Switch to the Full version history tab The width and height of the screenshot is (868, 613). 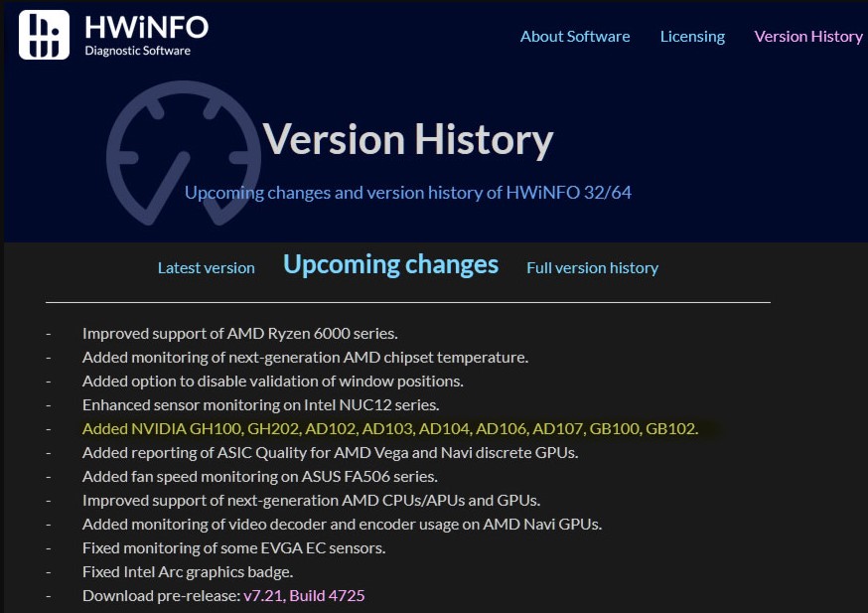tap(592, 268)
